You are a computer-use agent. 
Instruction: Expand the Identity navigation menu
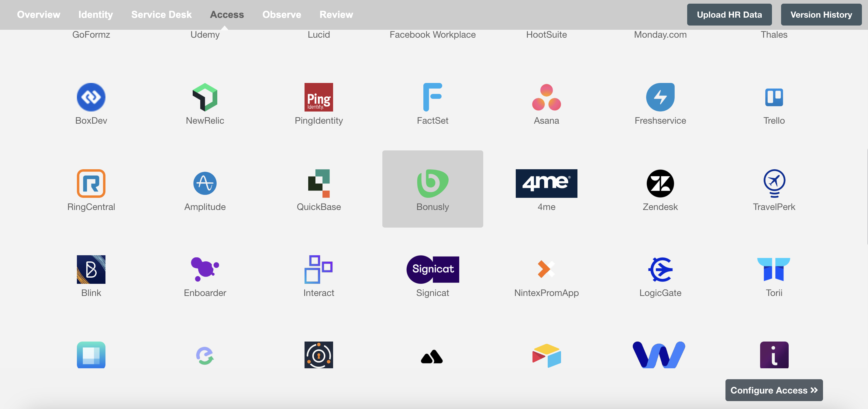click(x=96, y=14)
